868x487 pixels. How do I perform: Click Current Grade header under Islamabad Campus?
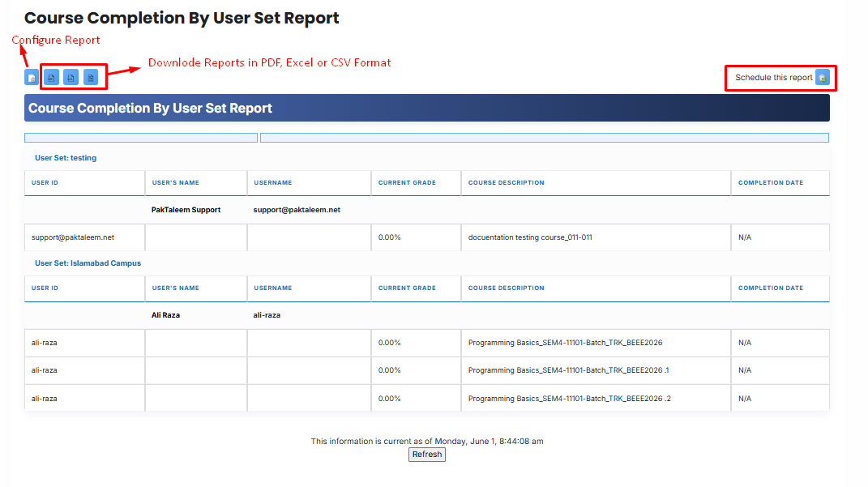[407, 288]
